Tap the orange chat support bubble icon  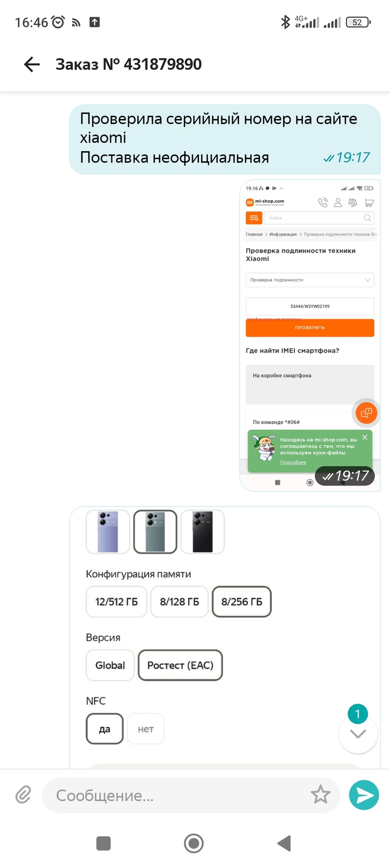click(367, 413)
